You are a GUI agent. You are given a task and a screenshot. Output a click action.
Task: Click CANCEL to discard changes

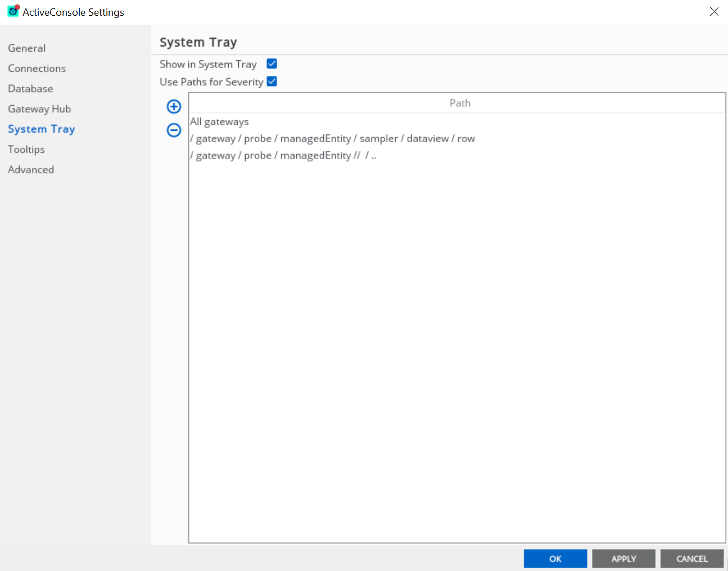click(x=691, y=559)
